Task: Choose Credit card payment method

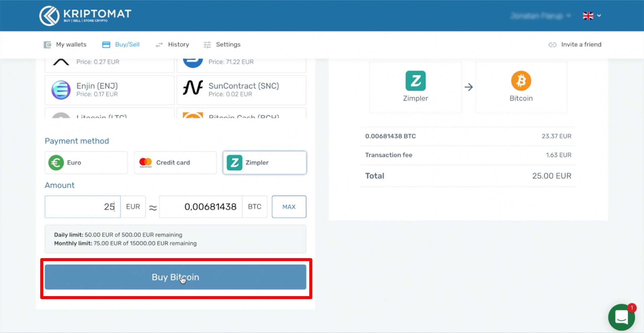Action: coord(175,162)
